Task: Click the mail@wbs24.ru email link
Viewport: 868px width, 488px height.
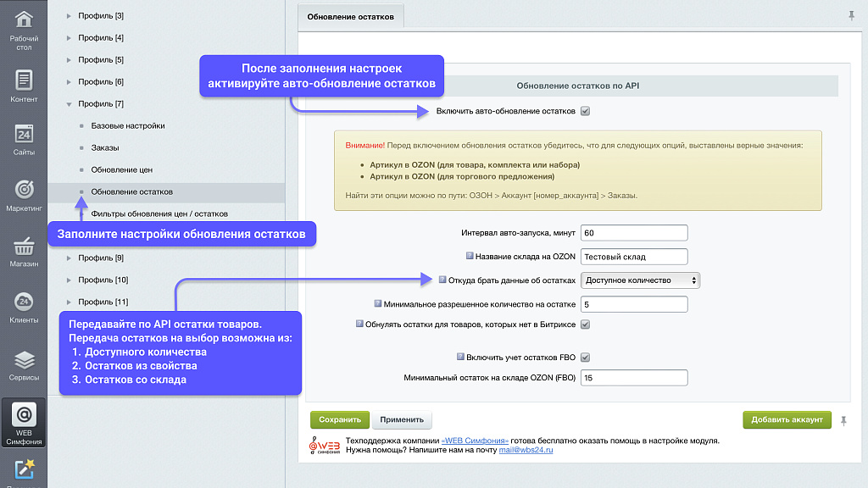Action: tap(526, 451)
